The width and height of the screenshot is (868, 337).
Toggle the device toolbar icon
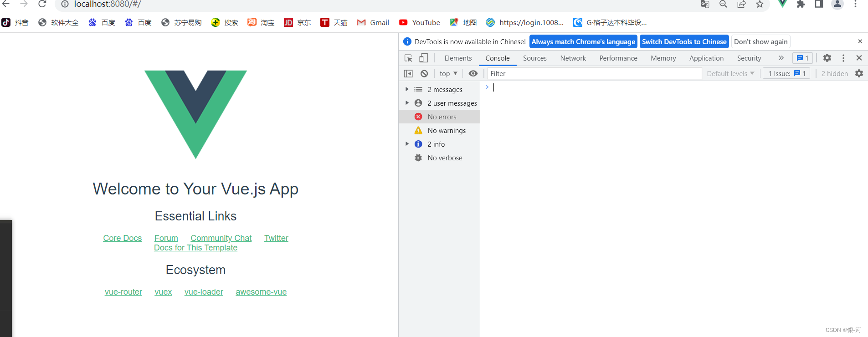424,58
